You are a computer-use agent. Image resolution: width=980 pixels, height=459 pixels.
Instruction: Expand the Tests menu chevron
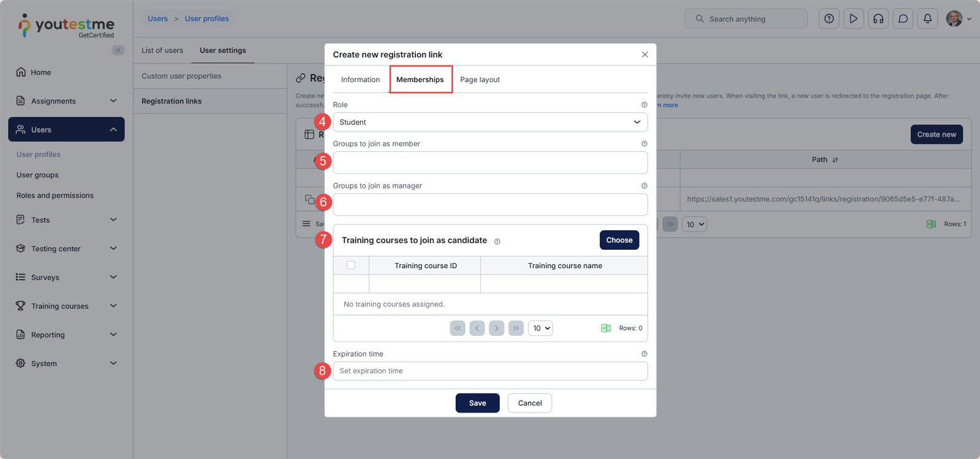[x=113, y=220]
